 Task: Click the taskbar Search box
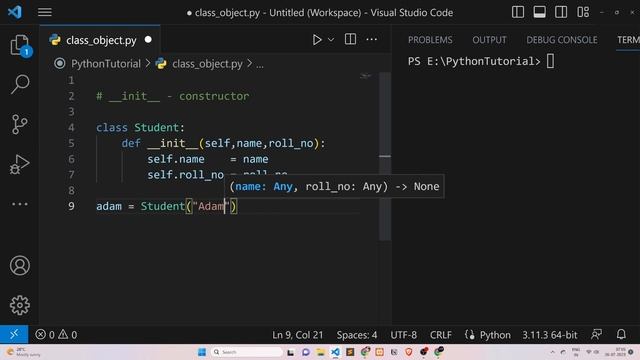(x=247, y=352)
